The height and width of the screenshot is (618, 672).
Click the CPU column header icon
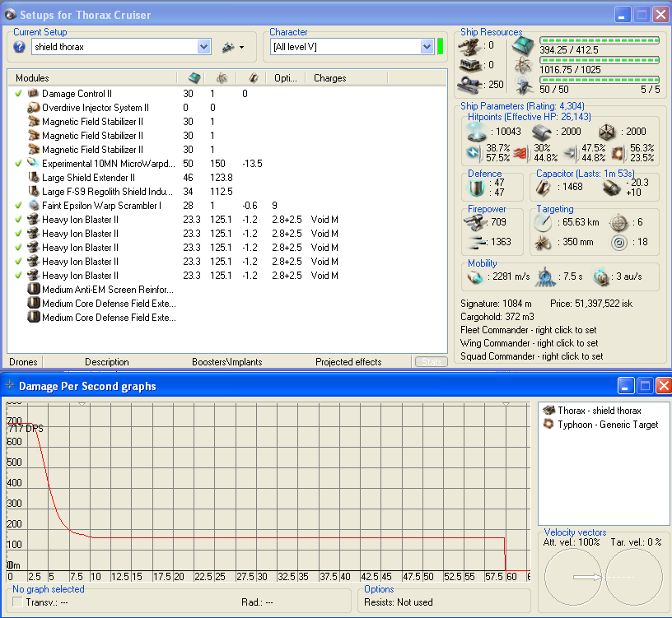click(194, 78)
